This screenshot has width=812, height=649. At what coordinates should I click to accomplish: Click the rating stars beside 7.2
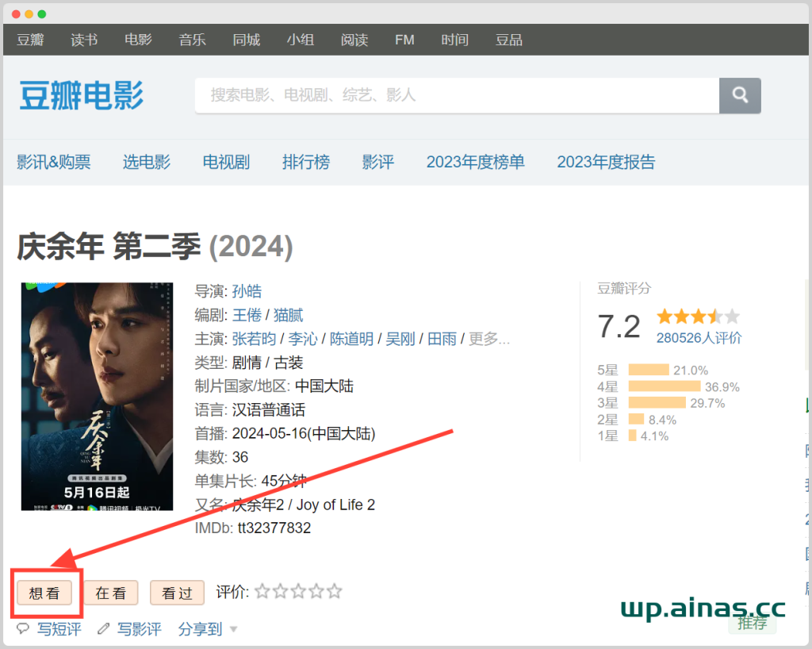point(698,316)
